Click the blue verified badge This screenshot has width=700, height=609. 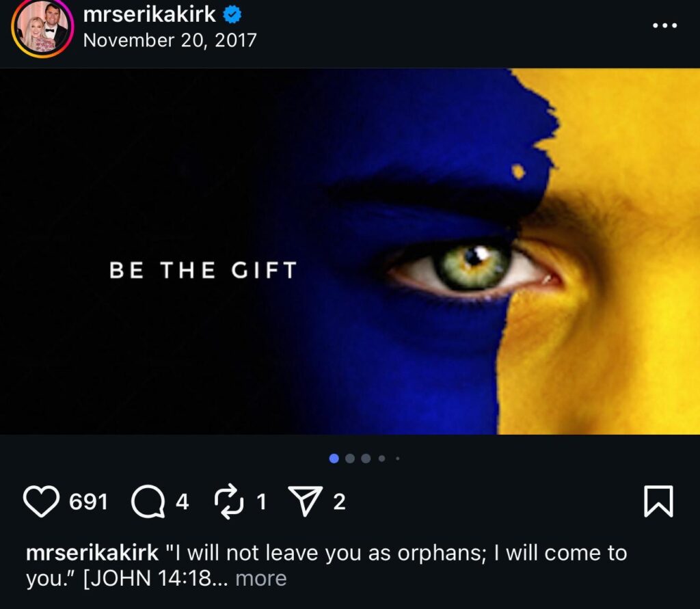click(x=232, y=15)
